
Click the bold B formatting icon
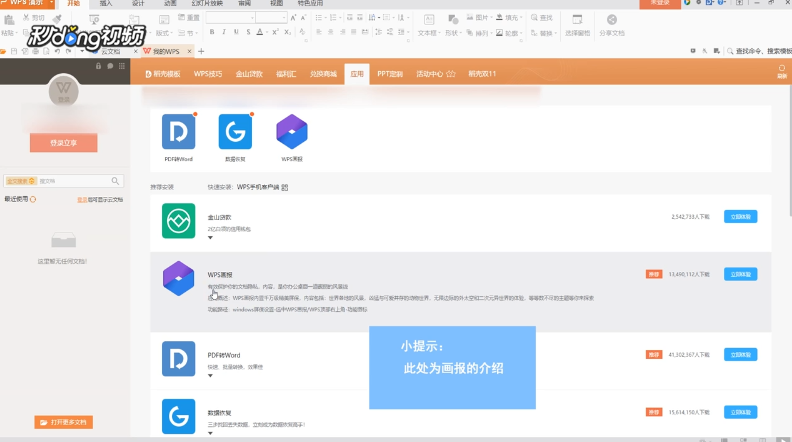[x=212, y=32]
